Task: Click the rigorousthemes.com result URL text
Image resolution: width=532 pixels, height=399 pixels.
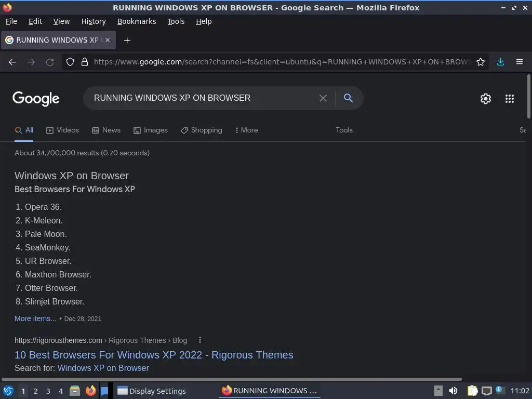Action: (58, 340)
